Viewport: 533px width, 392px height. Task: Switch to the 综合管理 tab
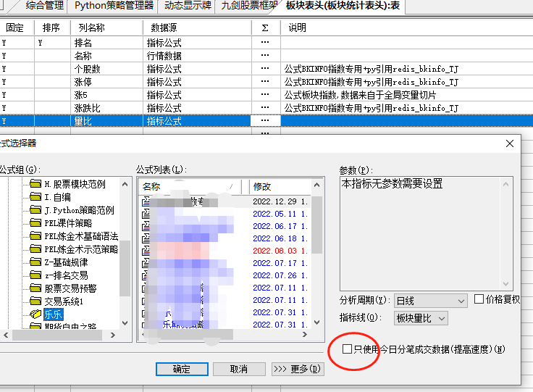pos(44,6)
